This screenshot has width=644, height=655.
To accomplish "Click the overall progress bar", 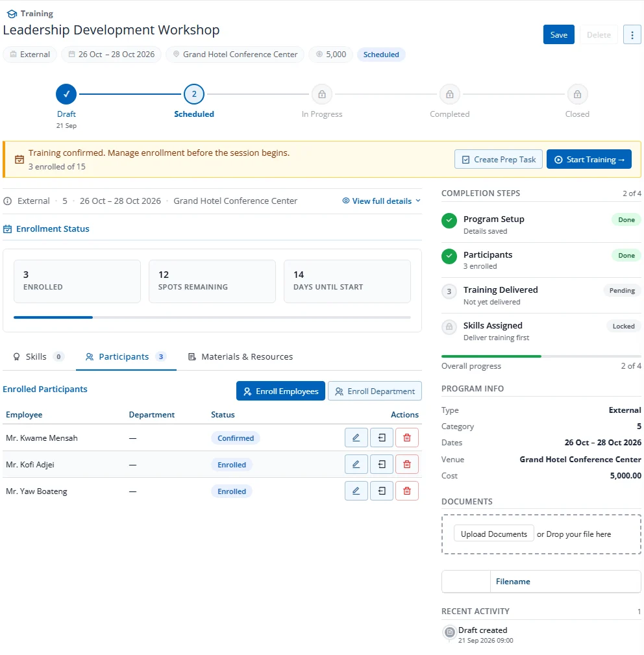I will coord(541,356).
